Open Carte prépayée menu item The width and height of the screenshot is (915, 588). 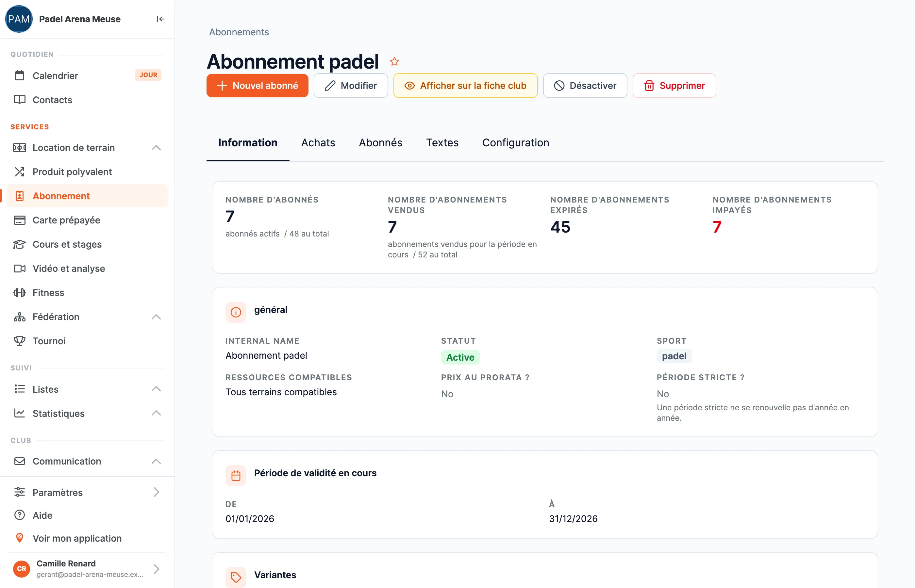[x=88, y=220]
